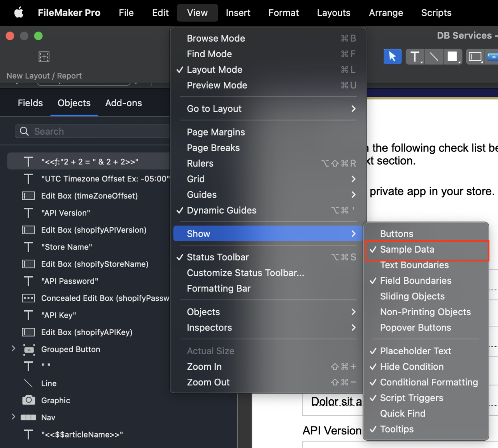Expand the Objects submenu
The height and width of the screenshot is (448, 498).
(268, 312)
